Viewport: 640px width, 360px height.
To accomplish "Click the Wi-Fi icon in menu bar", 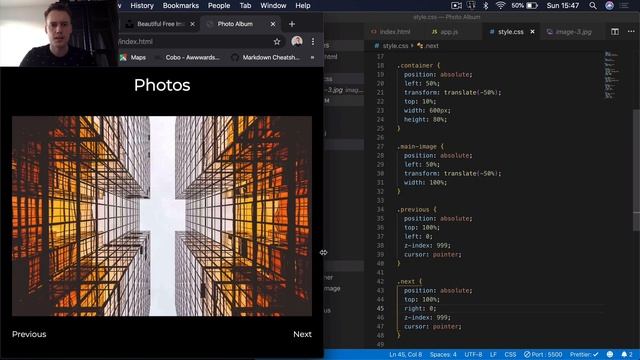I will [x=500, y=5].
